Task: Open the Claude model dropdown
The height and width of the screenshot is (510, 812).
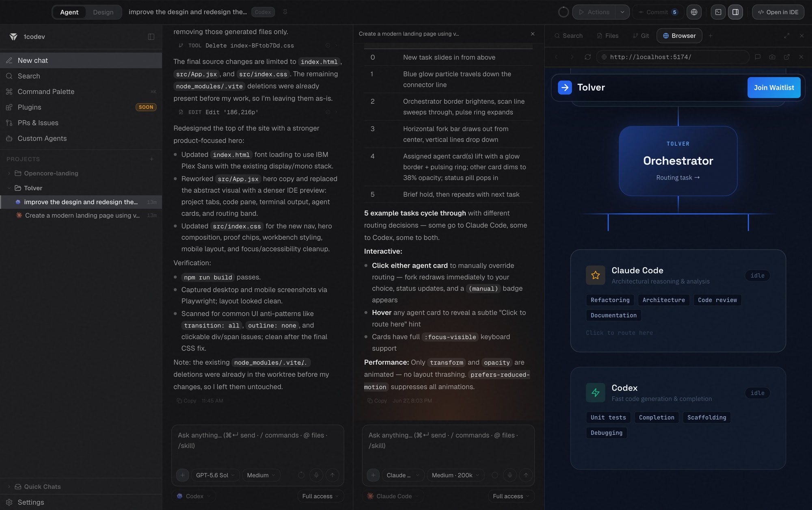Action: (x=403, y=475)
